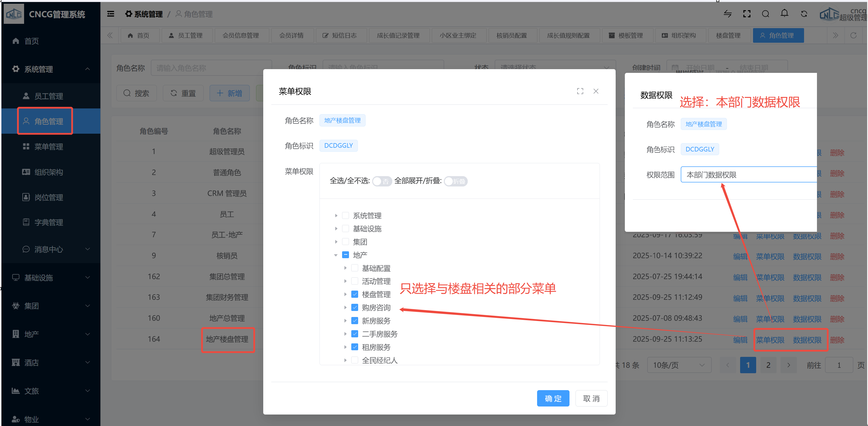Maximize the 菜单权限 dialog via fullscreen icon

tap(580, 91)
